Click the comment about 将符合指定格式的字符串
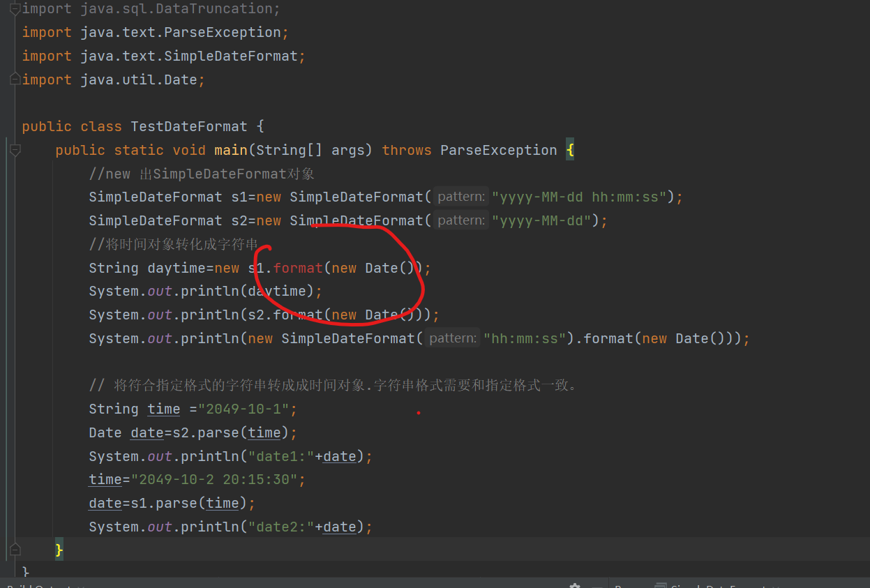Viewport: 870px width, 588px height. tap(333, 385)
